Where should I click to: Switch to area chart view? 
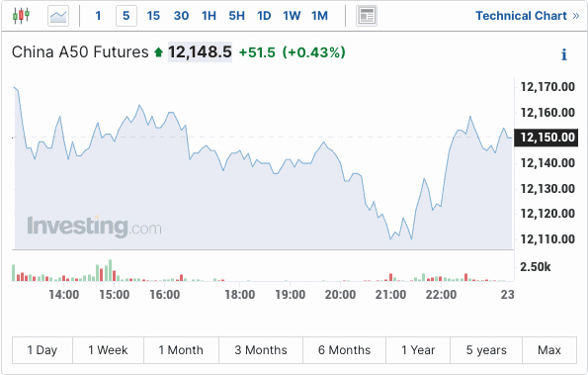[x=58, y=16]
